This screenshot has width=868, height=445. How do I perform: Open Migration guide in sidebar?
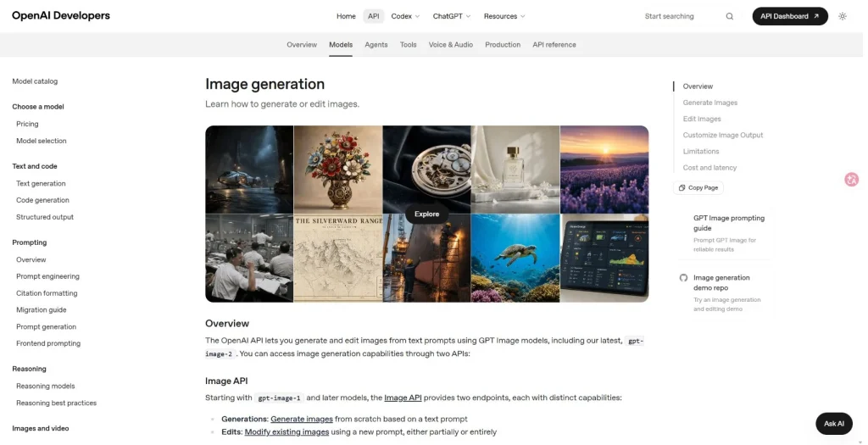pyautogui.click(x=41, y=310)
